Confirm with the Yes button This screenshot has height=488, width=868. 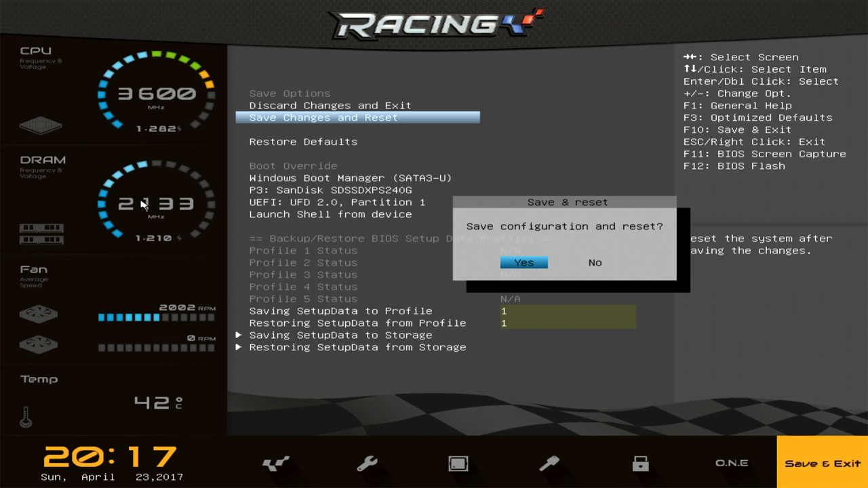click(524, 262)
